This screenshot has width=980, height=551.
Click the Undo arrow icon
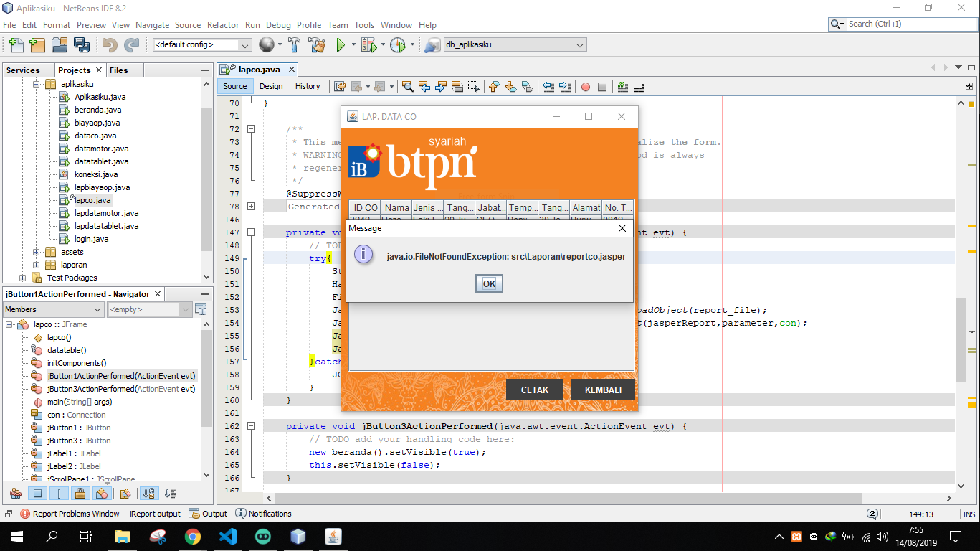click(x=110, y=44)
